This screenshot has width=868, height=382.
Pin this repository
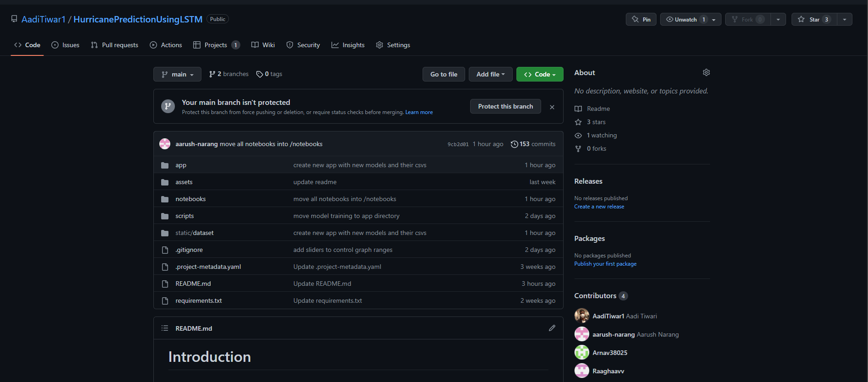point(641,19)
